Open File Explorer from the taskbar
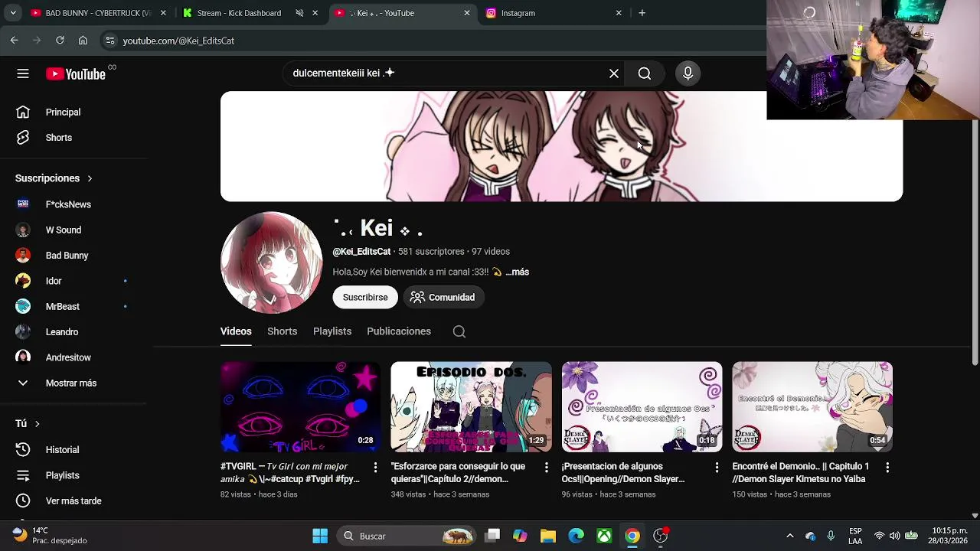 coord(548,536)
